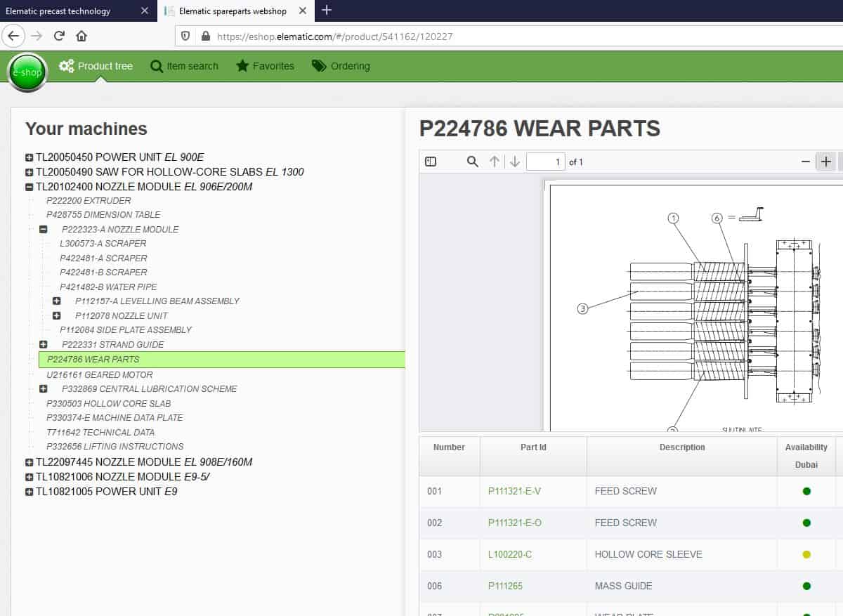Close the Elematic precast technology tab
Image resolution: width=843 pixels, height=616 pixels.
coord(145,11)
